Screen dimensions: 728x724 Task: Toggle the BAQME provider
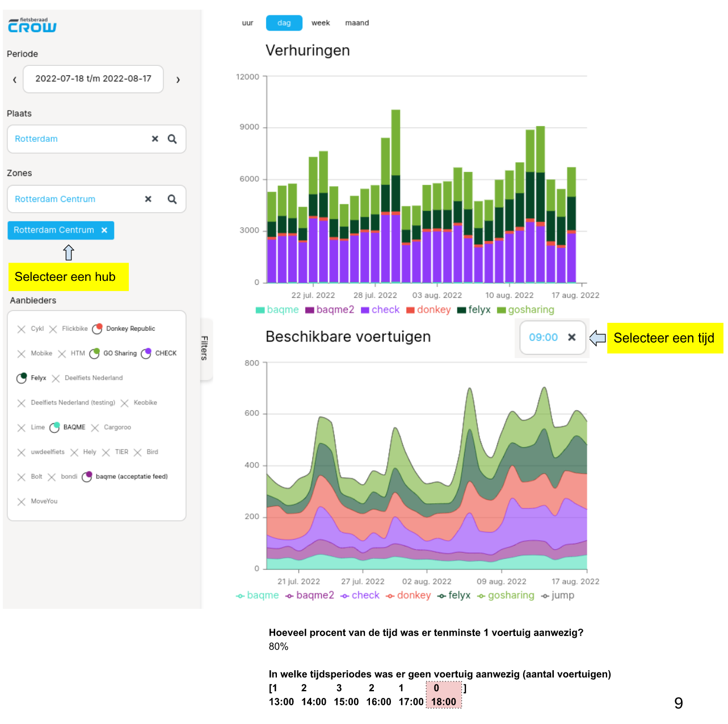pyautogui.click(x=68, y=427)
